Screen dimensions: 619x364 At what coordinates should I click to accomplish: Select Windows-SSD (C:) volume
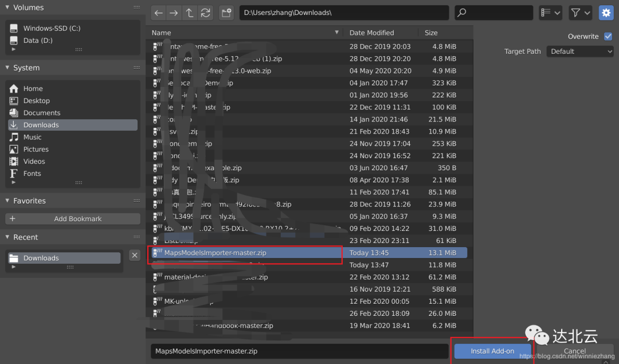(x=73, y=28)
